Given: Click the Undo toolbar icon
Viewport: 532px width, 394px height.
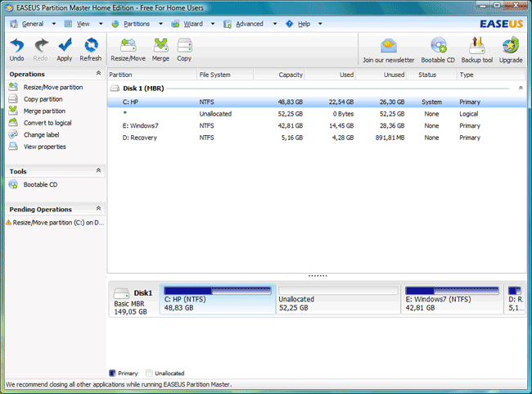Looking at the screenshot, I should point(16,45).
